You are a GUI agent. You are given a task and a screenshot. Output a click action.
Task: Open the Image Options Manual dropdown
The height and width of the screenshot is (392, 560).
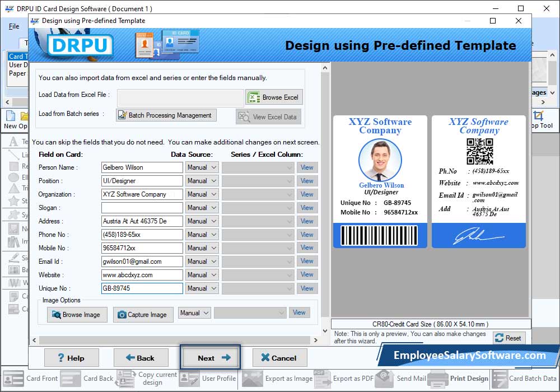pos(195,313)
